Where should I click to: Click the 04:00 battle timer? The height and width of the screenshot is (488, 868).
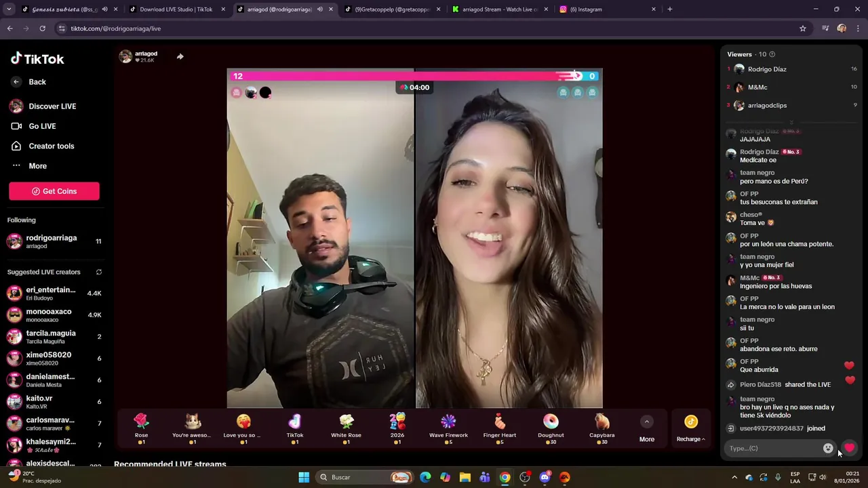tap(414, 87)
